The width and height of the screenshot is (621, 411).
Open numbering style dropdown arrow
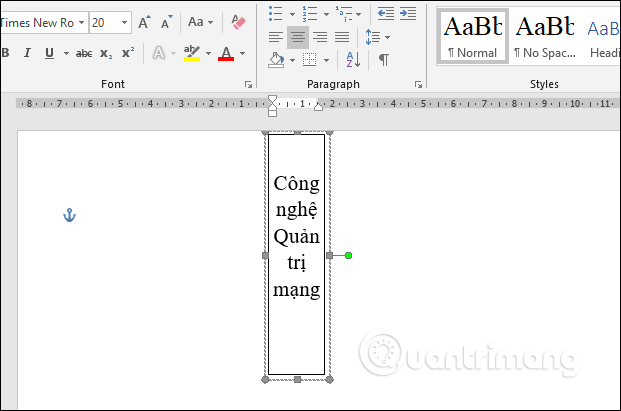tap(326, 14)
